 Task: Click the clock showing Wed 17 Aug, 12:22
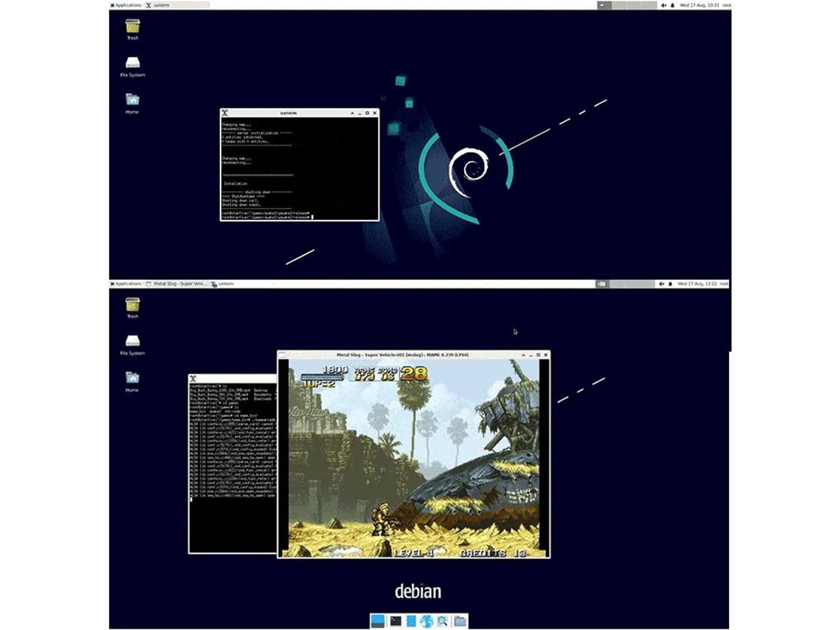tap(698, 284)
